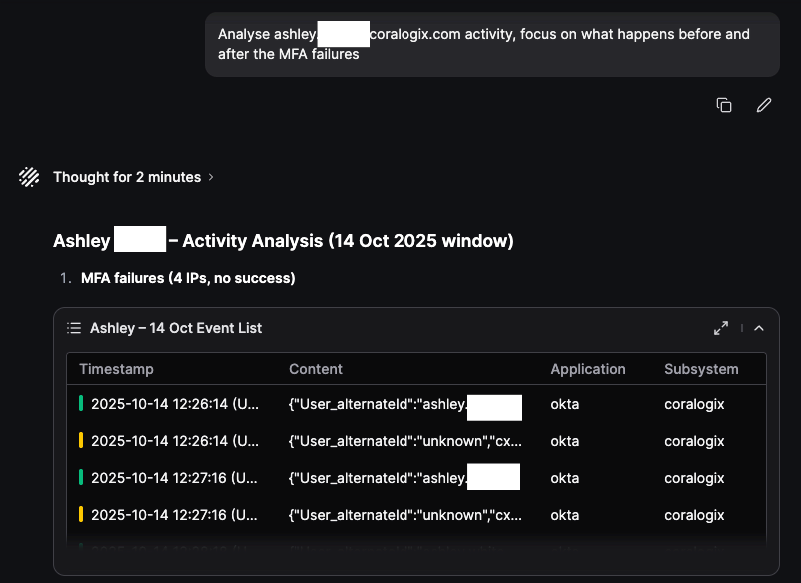
Task: Click the MFA failures (4 IPs, no success) item
Action: point(188,278)
